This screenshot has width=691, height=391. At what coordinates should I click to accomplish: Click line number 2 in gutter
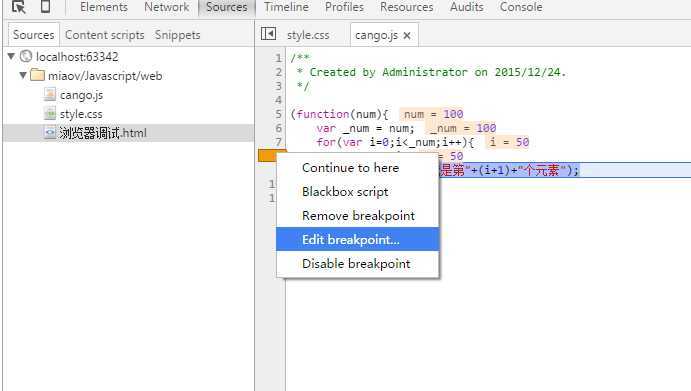pyautogui.click(x=279, y=72)
